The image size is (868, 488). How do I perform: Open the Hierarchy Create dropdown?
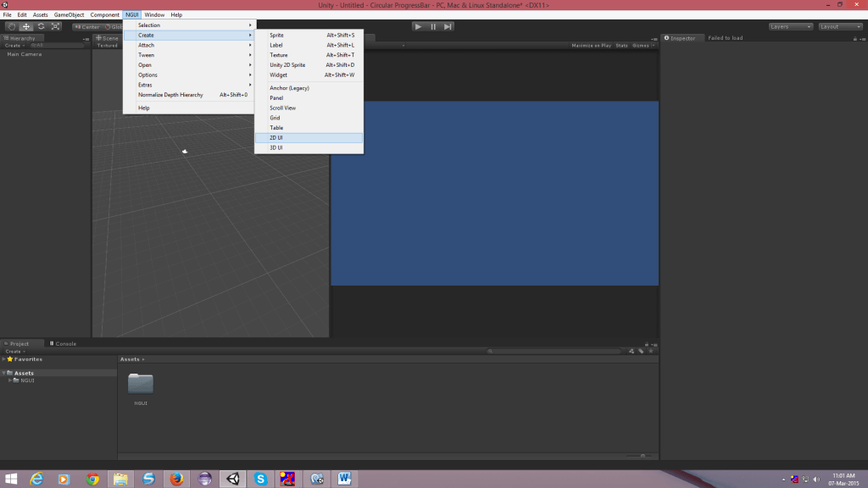[15, 46]
